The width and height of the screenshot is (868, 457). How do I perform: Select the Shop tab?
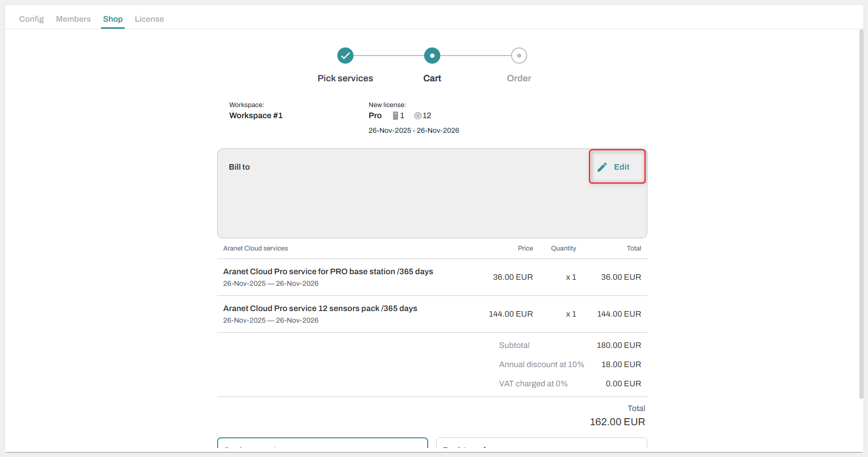pos(113,19)
